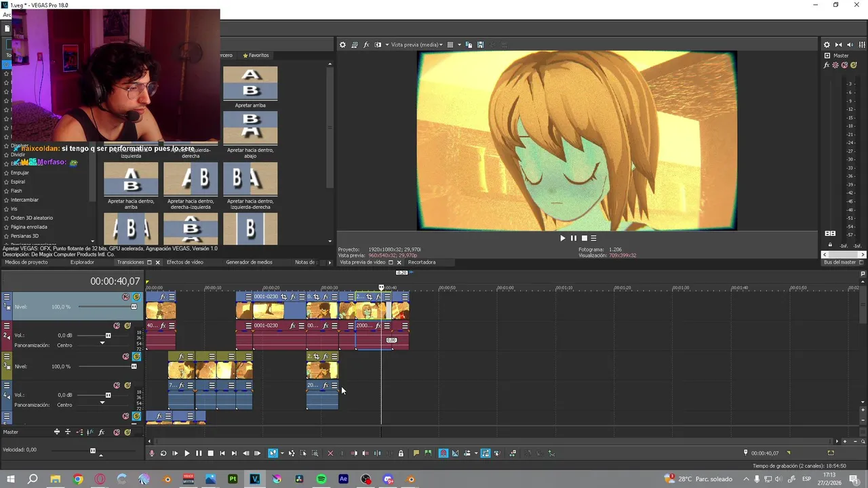Click Play from start in timeline toolbar
Viewport: 868px width, 488px height.
tap(175, 453)
